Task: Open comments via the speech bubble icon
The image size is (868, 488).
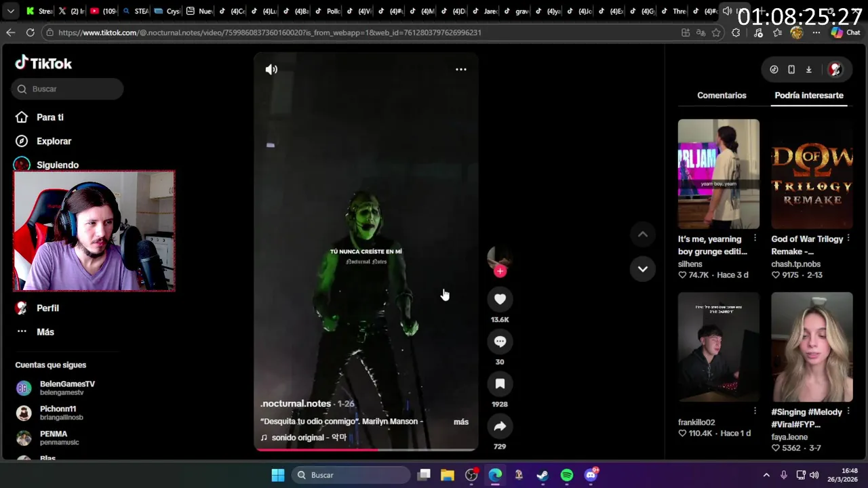Action: click(500, 342)
